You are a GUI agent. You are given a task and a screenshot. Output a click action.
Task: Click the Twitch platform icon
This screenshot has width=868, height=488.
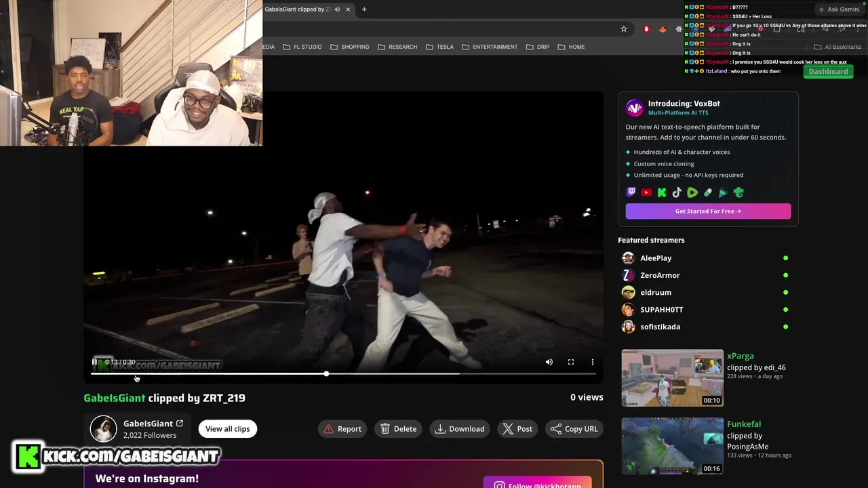point(631,192)
